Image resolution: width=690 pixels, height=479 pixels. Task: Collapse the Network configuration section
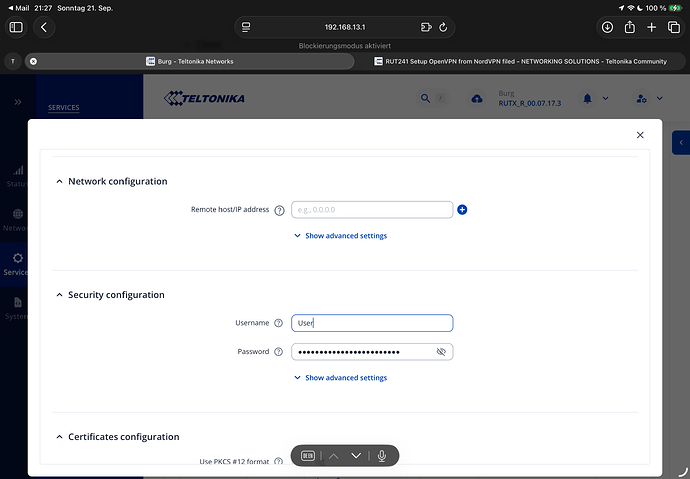(x=59, y=181)
